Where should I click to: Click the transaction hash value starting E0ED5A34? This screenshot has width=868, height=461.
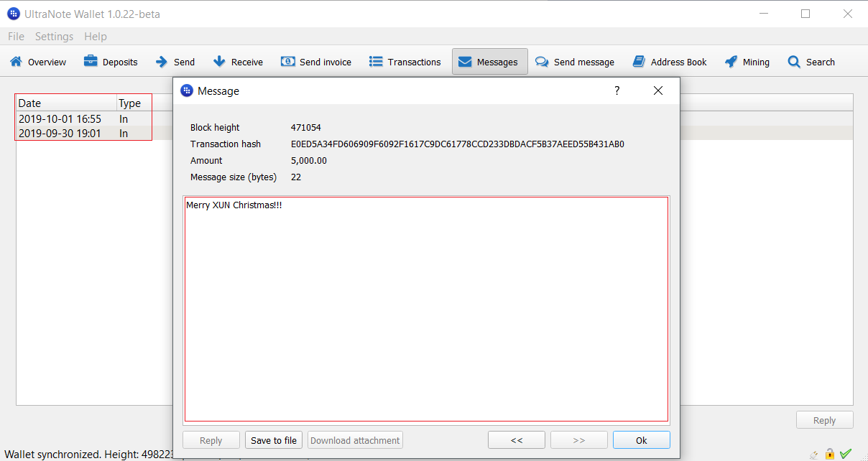tap(458, 144)
